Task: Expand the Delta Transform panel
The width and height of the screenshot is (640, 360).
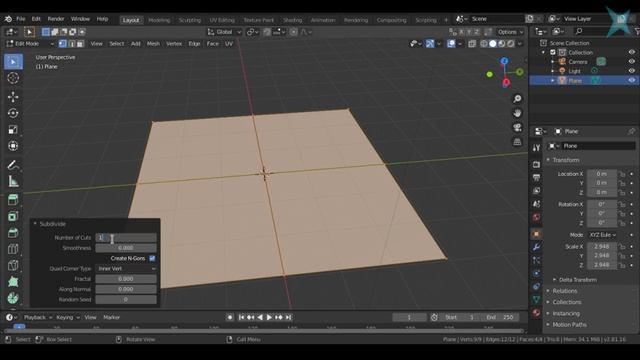Action: point(554,280)
